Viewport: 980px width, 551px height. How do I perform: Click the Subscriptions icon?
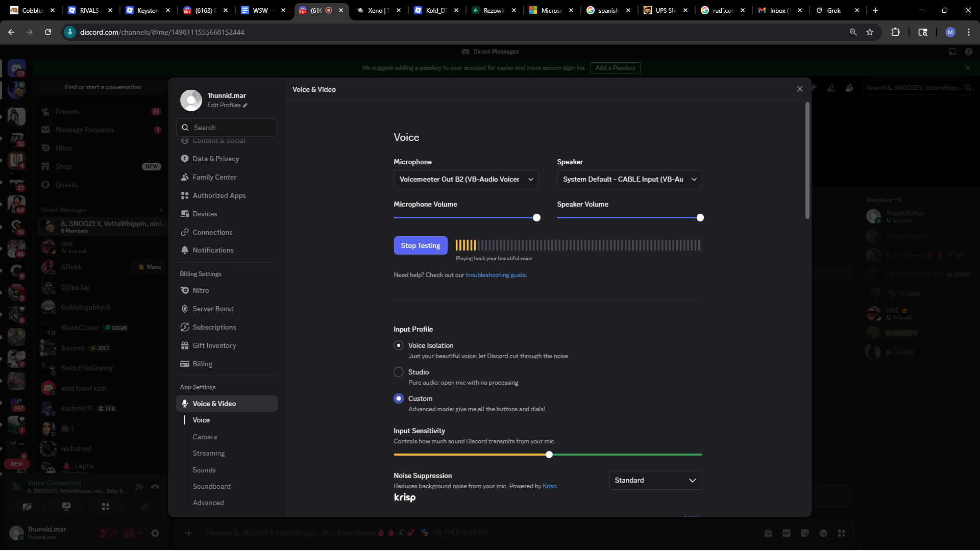(185, 327)
